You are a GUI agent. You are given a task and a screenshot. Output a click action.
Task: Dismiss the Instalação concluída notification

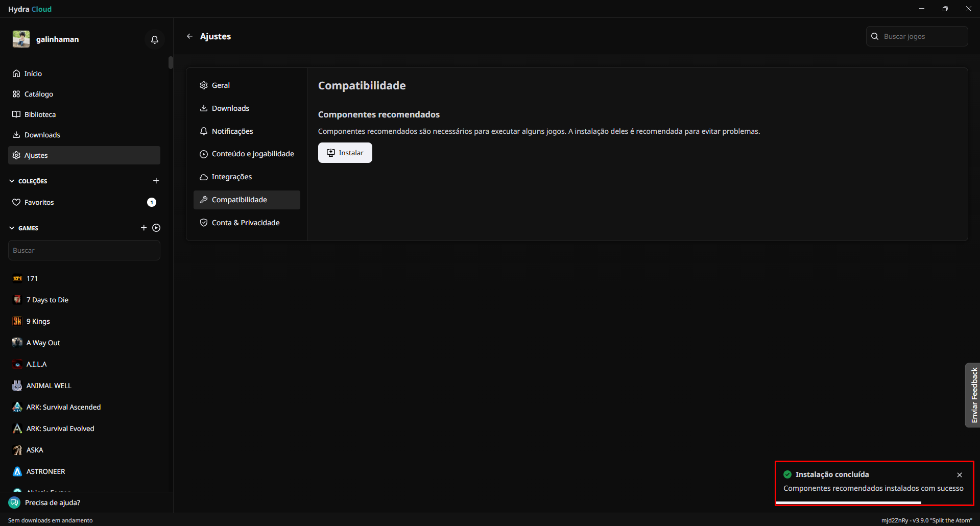(x=960, y=475)
